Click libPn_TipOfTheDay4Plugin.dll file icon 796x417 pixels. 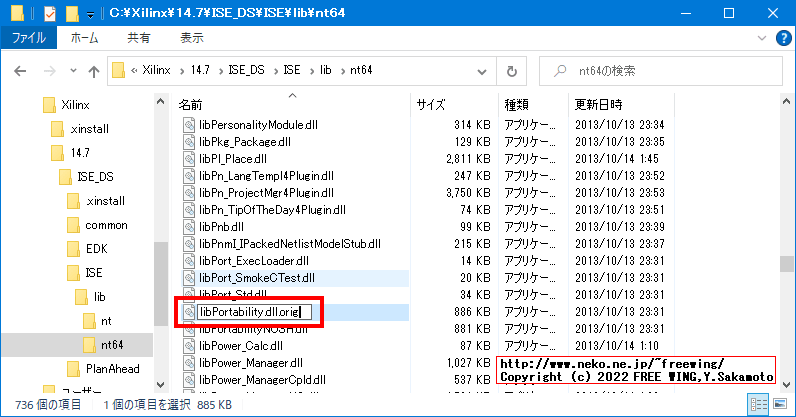[x=189, y=210]
